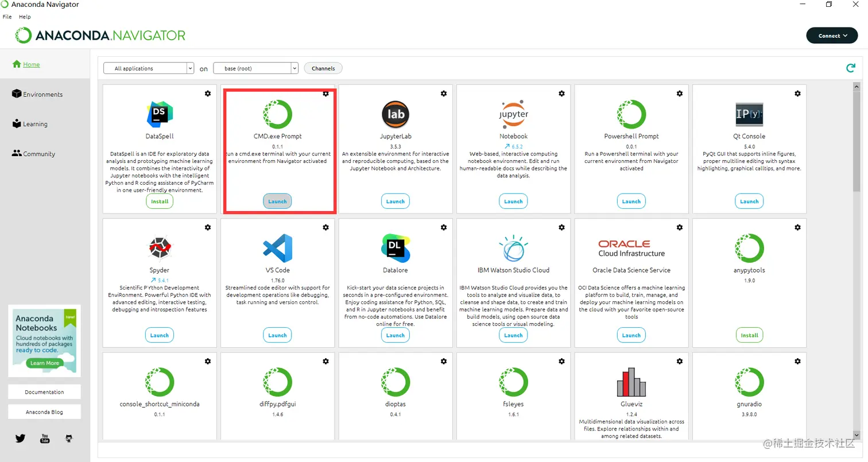The height and width of the screenshot is (462, 868).
Task: Click the Anaconda Navigator header logo
Action: click(x=100, y=36)
